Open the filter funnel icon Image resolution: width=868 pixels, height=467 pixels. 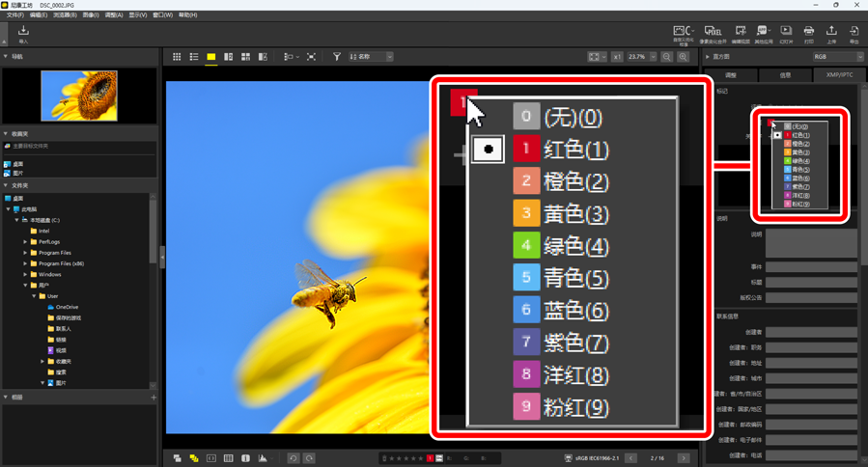point(337,57)
